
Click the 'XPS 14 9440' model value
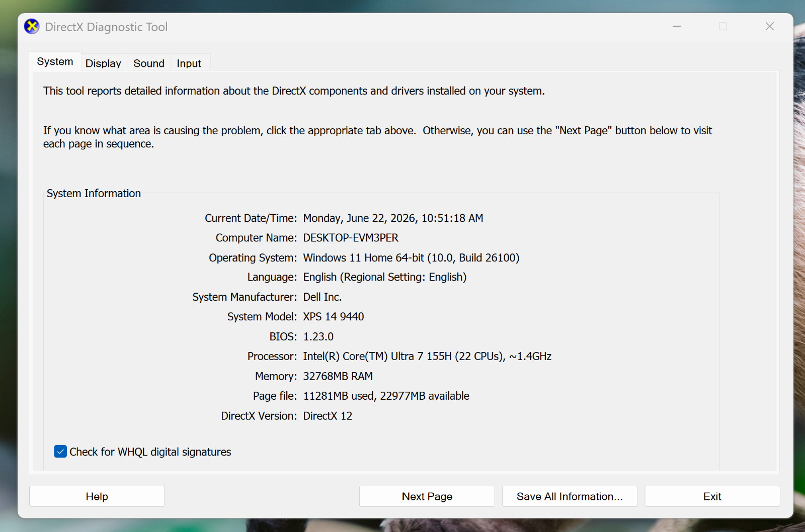[x=334, y=317]
